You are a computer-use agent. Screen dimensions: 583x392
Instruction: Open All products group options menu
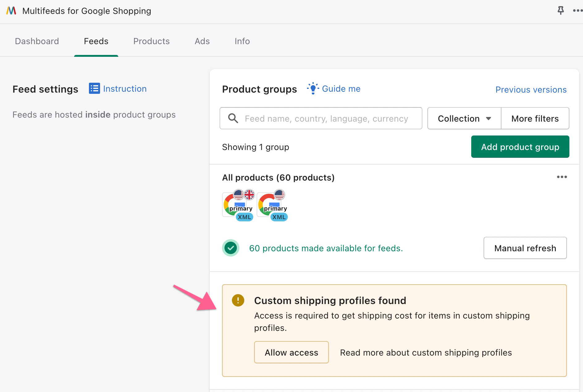(x=562, y=177)
